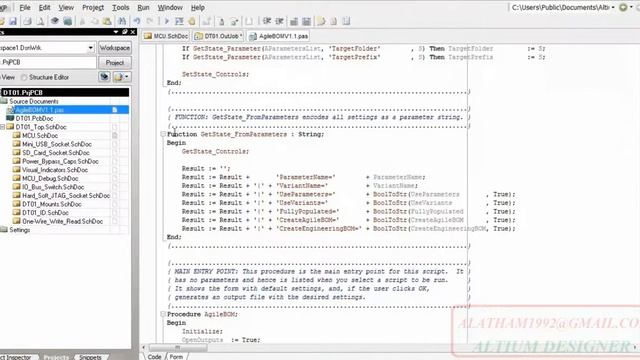Click the Copy icon in toolbar
The height and width of the screenshot is (360, 640).
click(x=94, y=21)
